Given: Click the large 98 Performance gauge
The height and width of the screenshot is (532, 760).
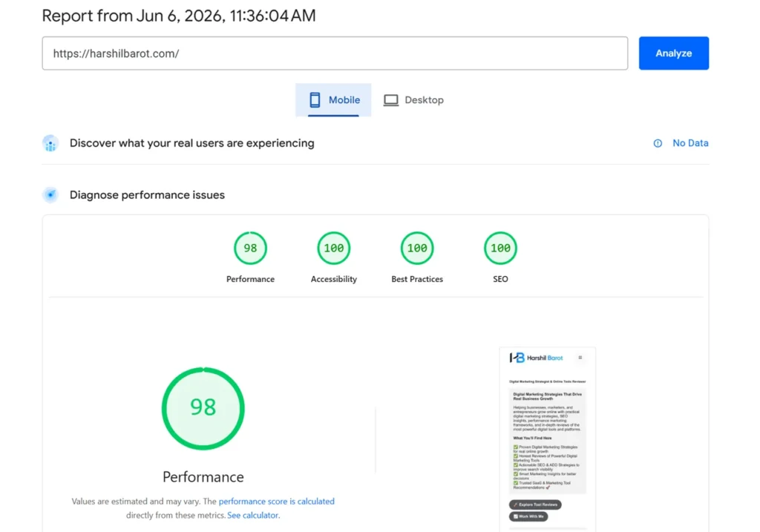Looking at the screenshot, I should [203, 408].
